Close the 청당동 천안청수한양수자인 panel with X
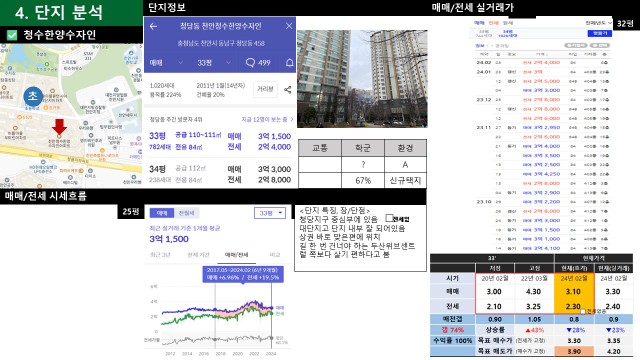 pos(289,26)
